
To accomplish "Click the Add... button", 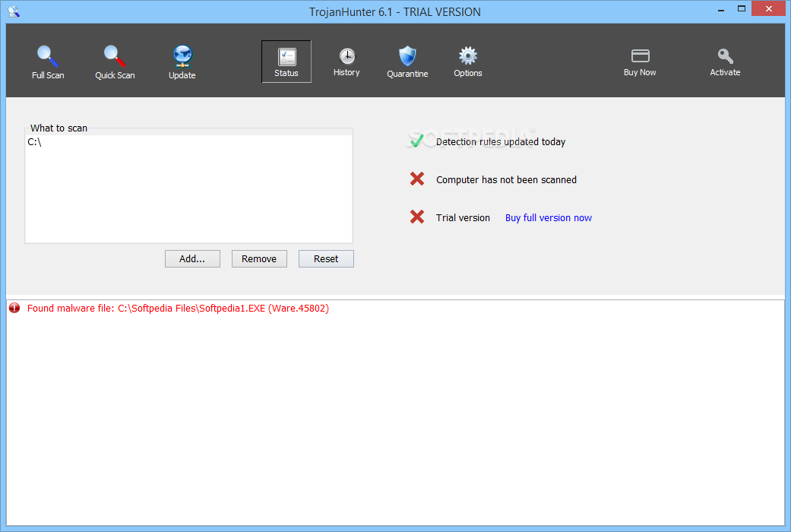I will (192, 259).
